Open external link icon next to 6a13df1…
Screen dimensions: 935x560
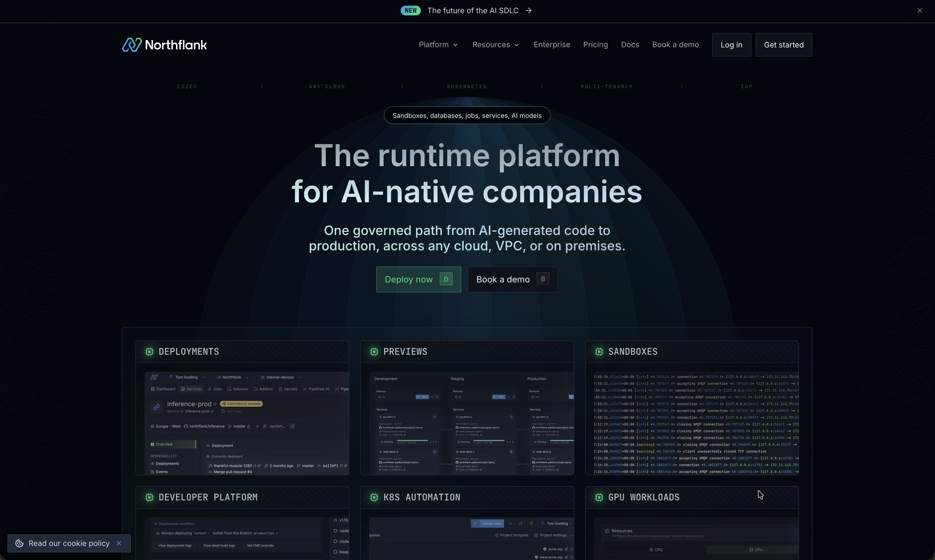pos(292,426)
